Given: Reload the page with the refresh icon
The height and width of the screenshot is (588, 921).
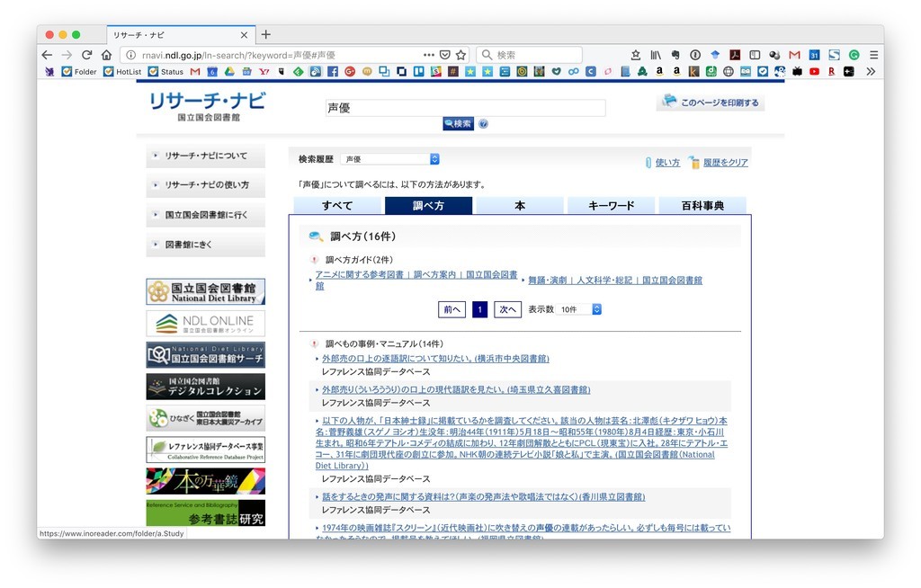Looking at the screenshot, I should coord(87,55).
